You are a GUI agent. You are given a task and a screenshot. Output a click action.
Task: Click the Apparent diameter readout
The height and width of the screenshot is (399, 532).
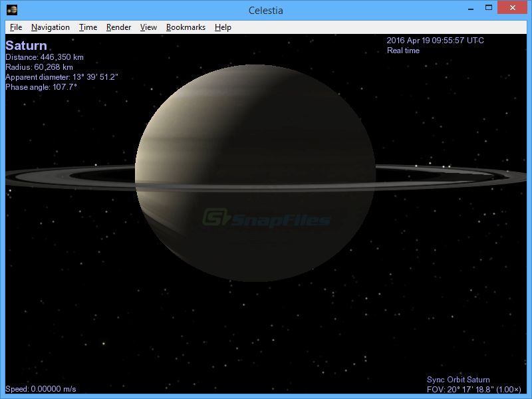(x=62, y=77)
